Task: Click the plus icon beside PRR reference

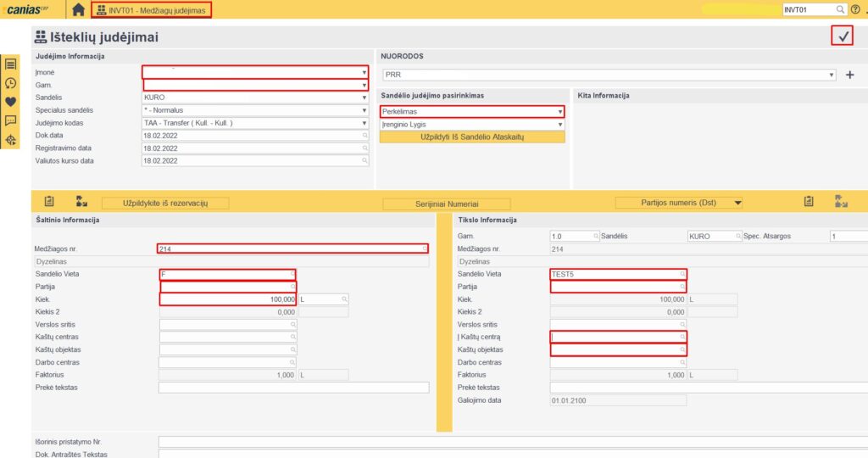Action: click(850, 75)
